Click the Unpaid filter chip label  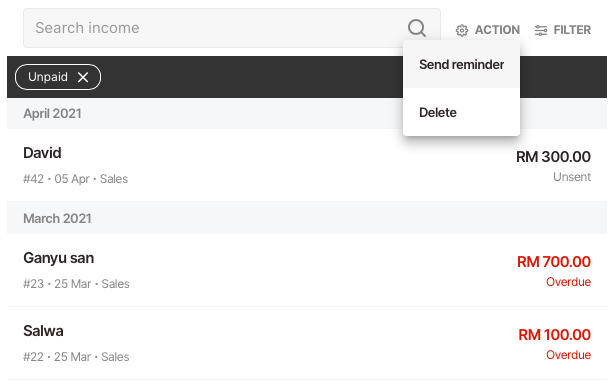point(48,77)
